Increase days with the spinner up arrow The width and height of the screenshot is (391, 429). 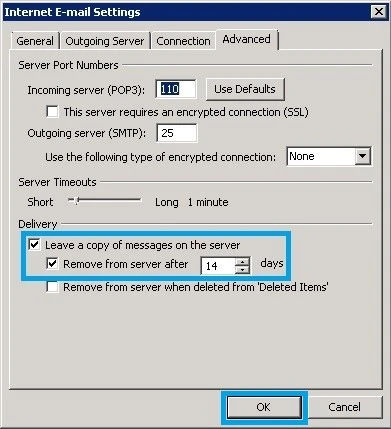[242, 262]
